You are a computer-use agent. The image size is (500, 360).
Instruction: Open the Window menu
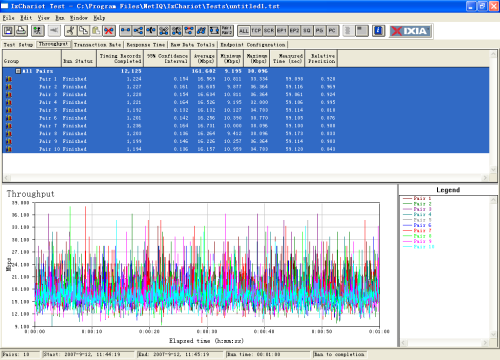(x=79, y=18)
